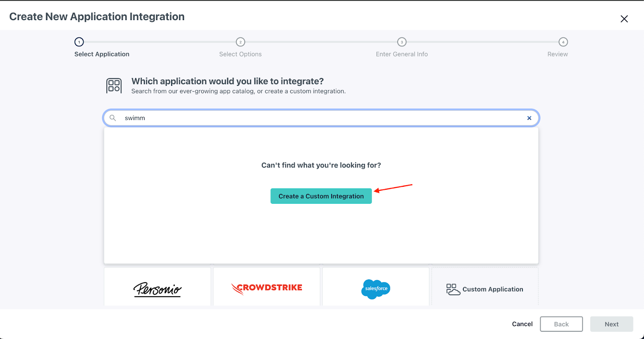Screen dimensions: 644x339
Task: Click the Next button
Action: (x=611, y=324)
